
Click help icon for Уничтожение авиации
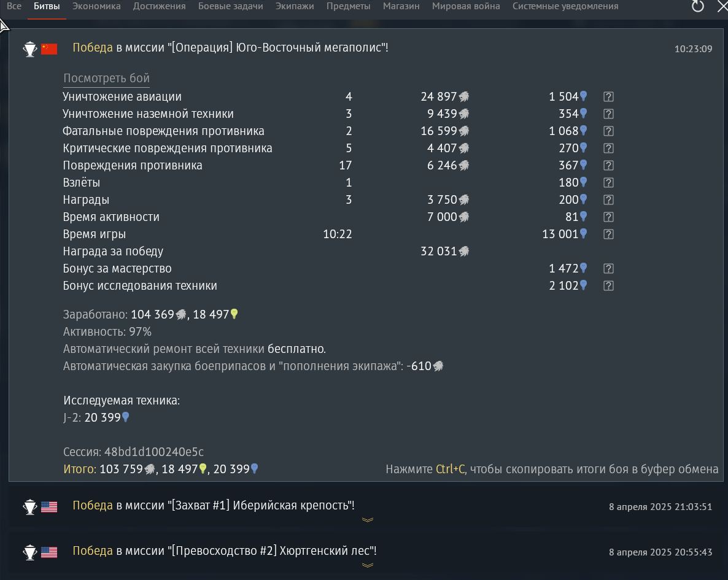click(x=608, y=96)
